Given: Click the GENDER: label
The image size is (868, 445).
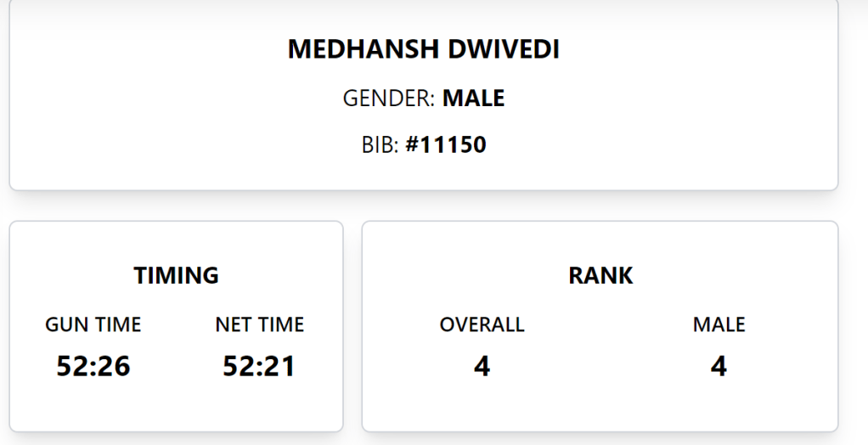Looking at the screenshot, I should (x=389, y=99).
